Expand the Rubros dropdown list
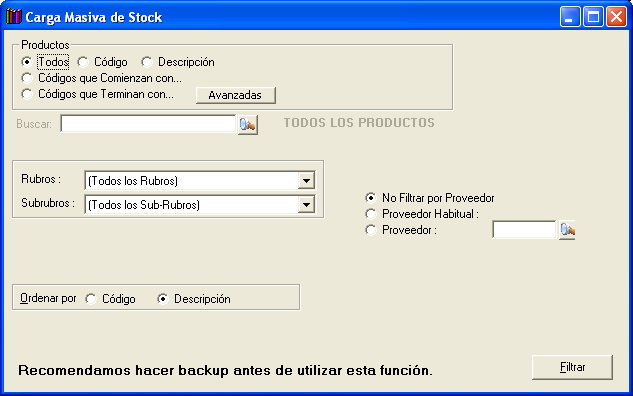The height and width of the screenshot is (396, 633). [306, 180]
